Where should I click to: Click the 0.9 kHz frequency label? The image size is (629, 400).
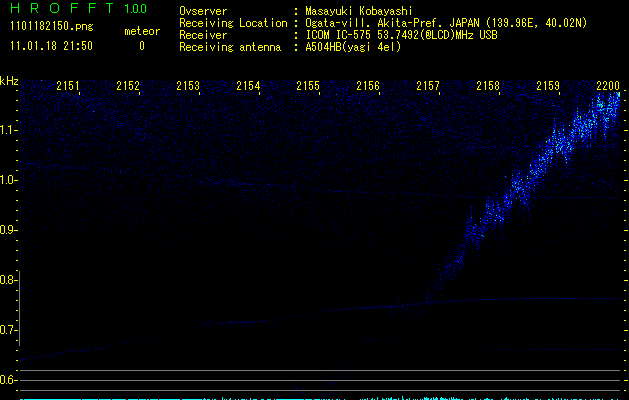tap(8, 230)
